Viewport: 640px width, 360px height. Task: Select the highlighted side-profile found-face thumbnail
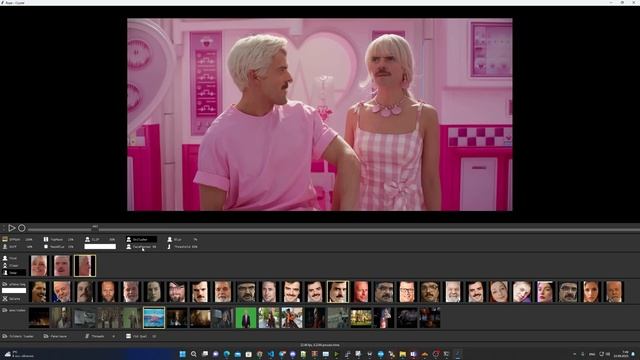(x=85, y=266)
